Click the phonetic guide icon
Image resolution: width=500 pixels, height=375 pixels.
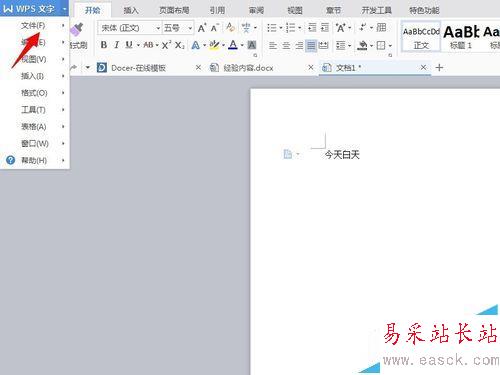point(246,28)
